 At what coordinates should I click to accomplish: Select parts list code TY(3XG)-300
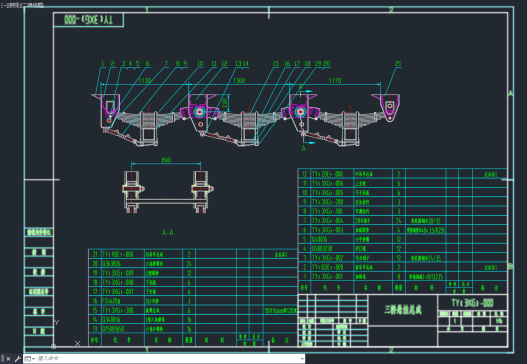118,310
